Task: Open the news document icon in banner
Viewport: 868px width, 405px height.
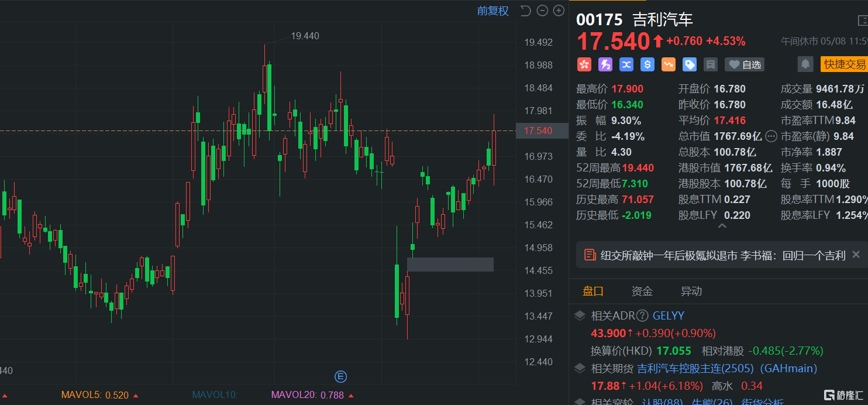Action: pyautogui.click(x=590, y=255)
